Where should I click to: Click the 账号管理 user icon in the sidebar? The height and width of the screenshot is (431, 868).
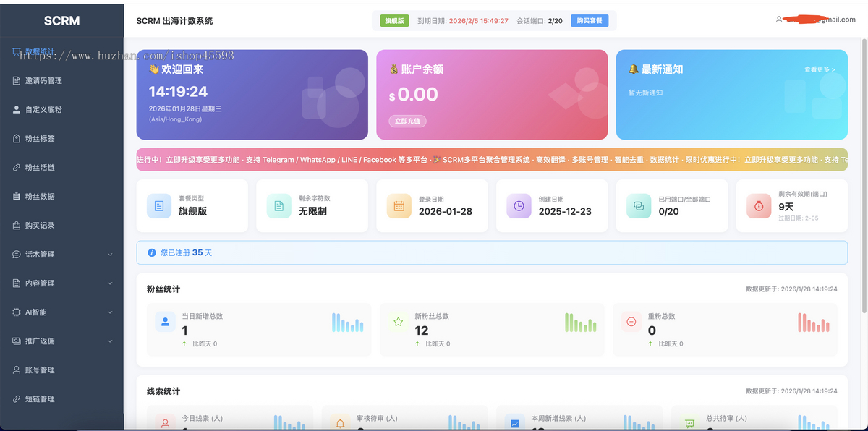click(x=17, y=370)
